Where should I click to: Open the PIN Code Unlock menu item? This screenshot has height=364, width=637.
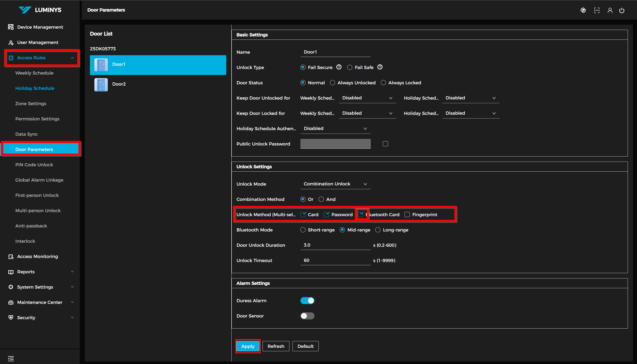click(x=34, y=165)
